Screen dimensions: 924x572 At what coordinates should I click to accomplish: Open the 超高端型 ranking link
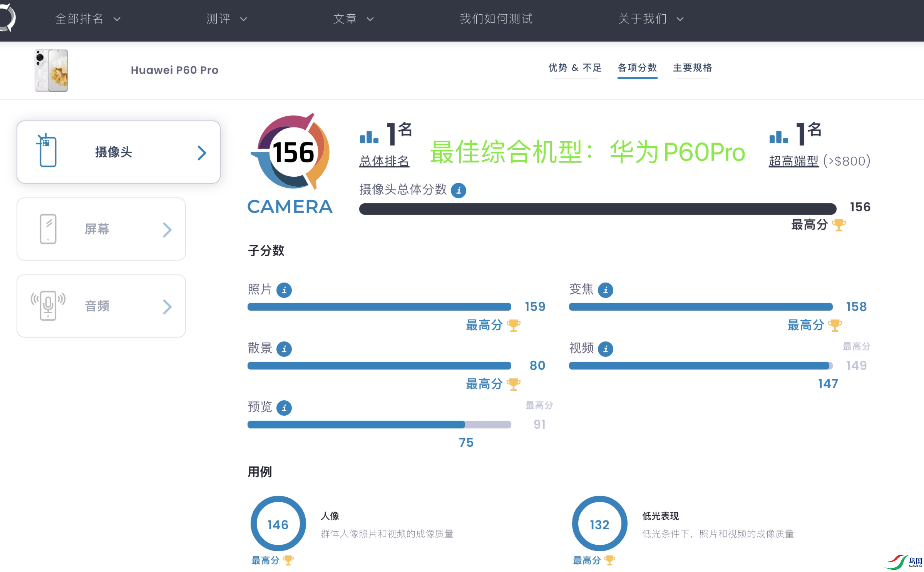click(x=793, y=161)
